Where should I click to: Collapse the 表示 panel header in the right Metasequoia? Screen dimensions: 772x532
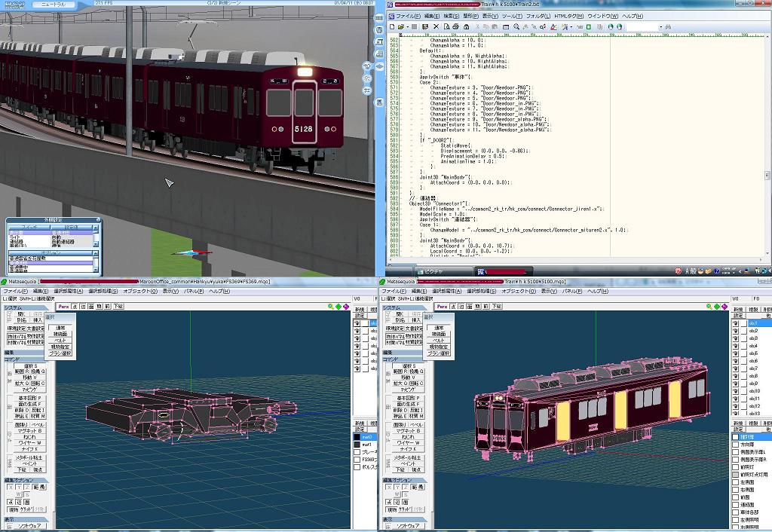[404, 519]
